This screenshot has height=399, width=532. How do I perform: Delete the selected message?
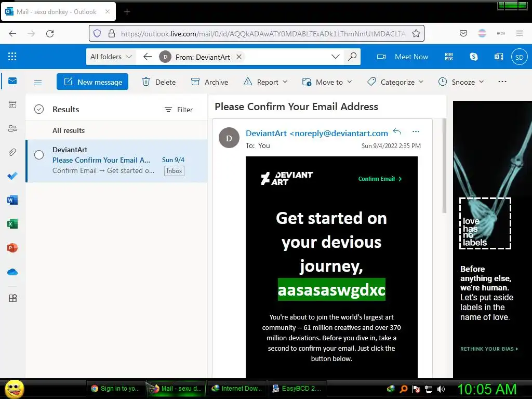[159, 82]
